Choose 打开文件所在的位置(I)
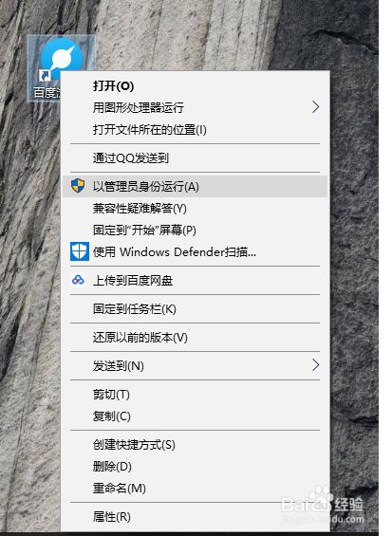The image size is (392, 536). click(x=195, y=130)
